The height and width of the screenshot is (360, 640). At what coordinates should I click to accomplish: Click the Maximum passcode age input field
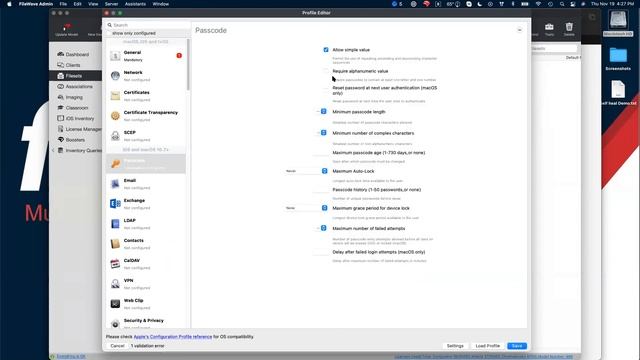click(320, 153)
